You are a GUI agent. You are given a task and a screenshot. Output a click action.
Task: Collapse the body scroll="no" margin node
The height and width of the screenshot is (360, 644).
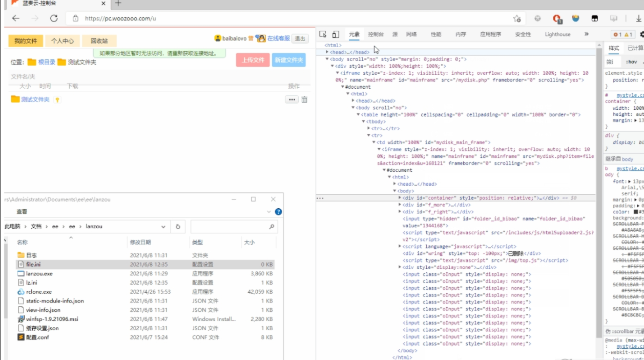(327, 59)
